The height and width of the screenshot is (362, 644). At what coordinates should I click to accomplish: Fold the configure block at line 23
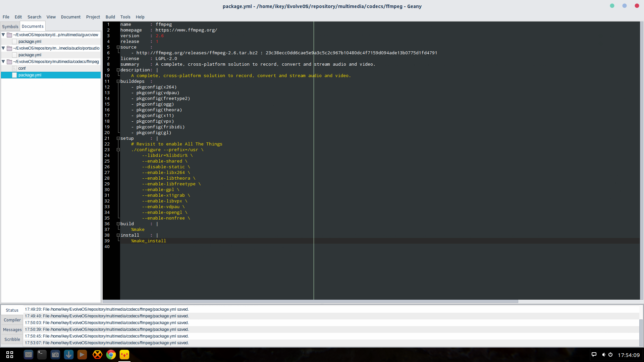(118, 150)
